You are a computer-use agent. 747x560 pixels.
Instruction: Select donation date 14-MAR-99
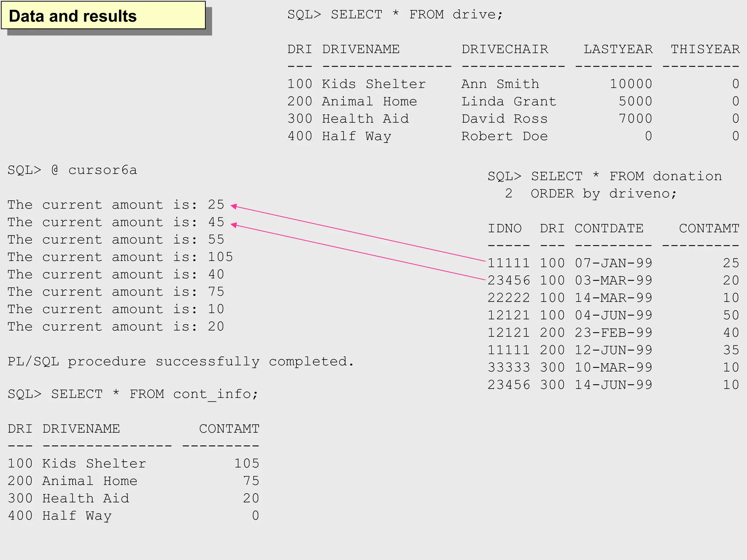[614, 298]
